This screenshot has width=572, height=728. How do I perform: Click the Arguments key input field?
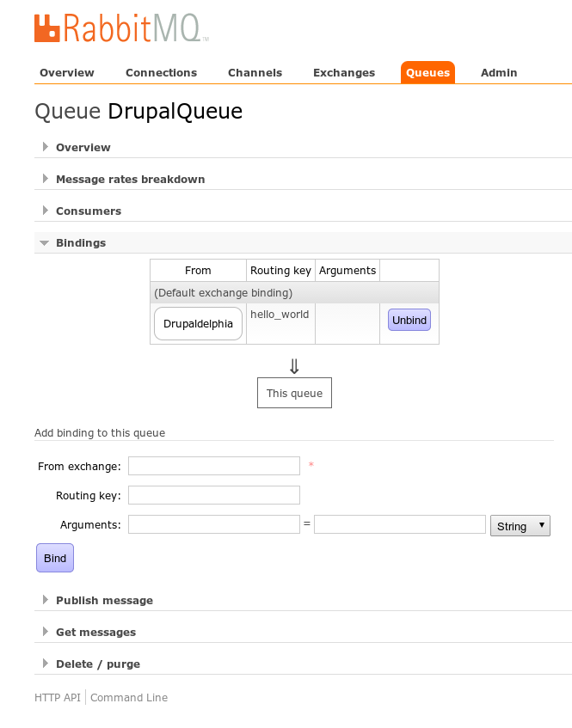214,524
